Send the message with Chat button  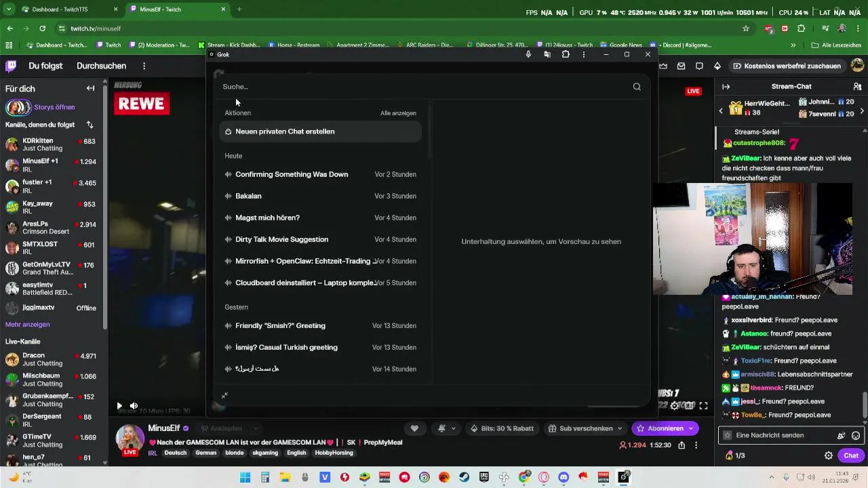pos(851,455)
